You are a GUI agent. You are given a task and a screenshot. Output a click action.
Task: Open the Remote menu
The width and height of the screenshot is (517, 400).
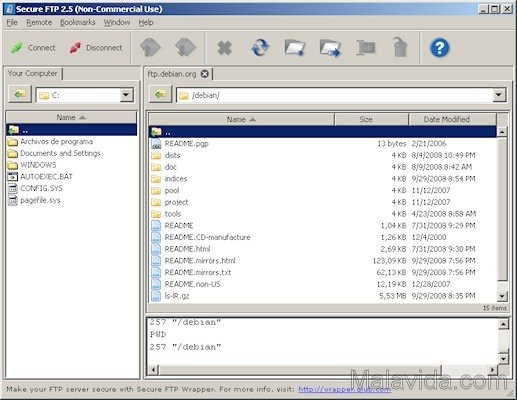pyautogui.click(x=39, y=23)
